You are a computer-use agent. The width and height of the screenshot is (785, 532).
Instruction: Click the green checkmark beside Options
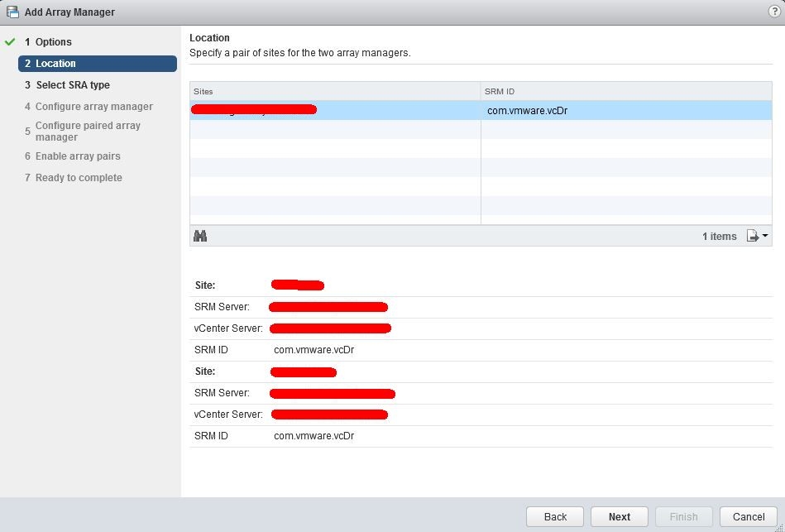click(10, 41)
